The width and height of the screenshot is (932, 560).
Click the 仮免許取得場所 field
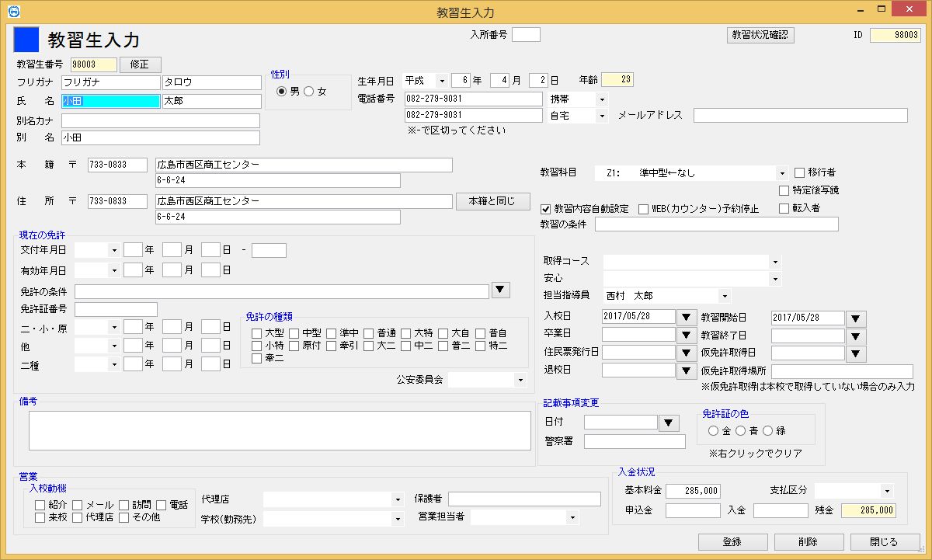(843, 371)
